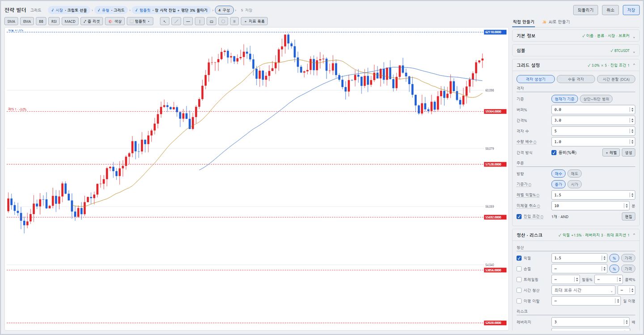The width and height of the screenshot is (644, 335).
Task: Select the circle drawing tool
Action: [223, 21]
